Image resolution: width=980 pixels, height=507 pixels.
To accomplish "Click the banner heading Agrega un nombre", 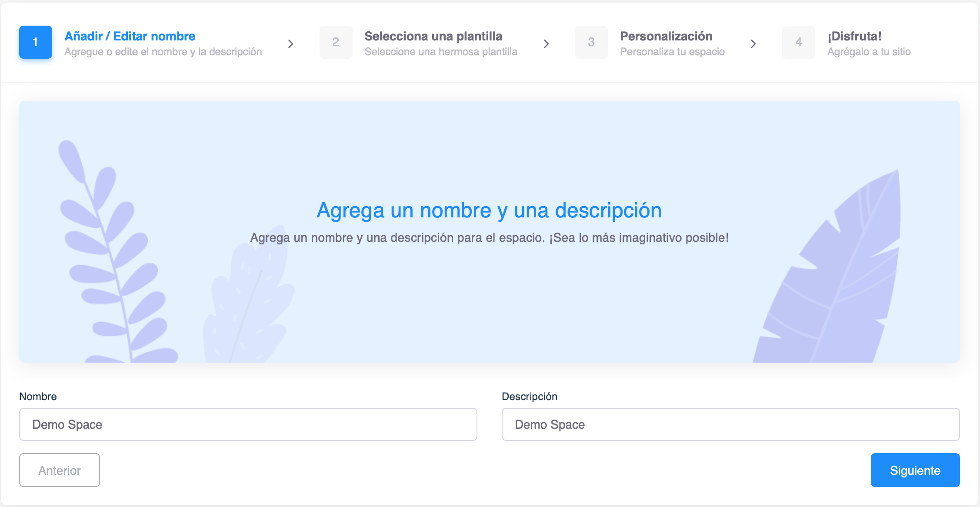I will pyautogui.click(x=489, y=210).
